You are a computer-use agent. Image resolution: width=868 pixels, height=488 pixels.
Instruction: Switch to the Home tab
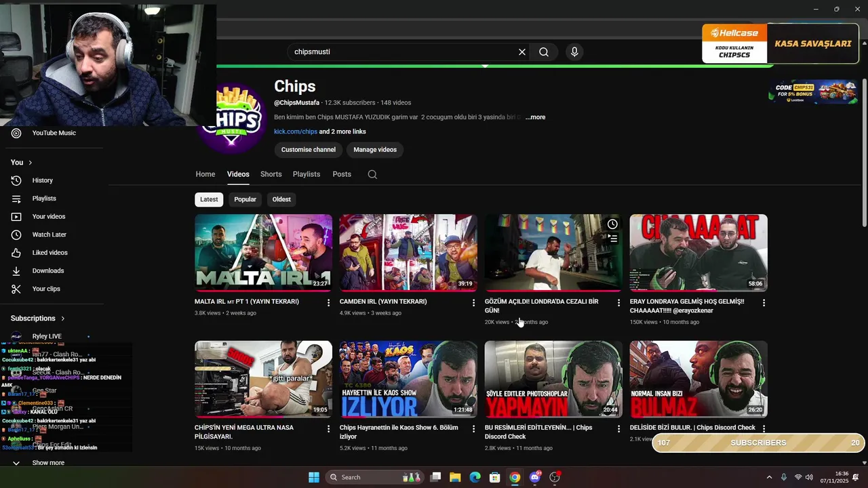[x=205, y=174]
